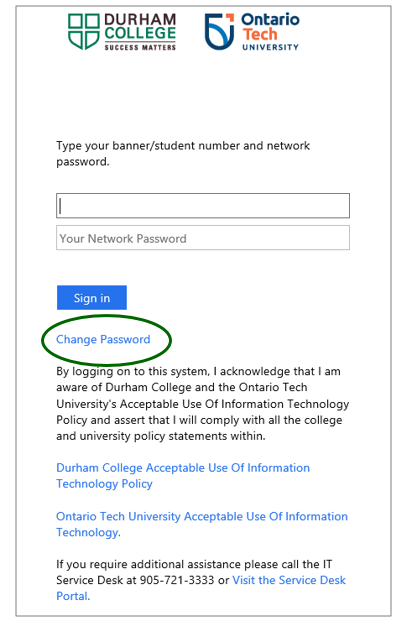Click the UNIVERSITY text under Ontario Tech

(270, 47)
